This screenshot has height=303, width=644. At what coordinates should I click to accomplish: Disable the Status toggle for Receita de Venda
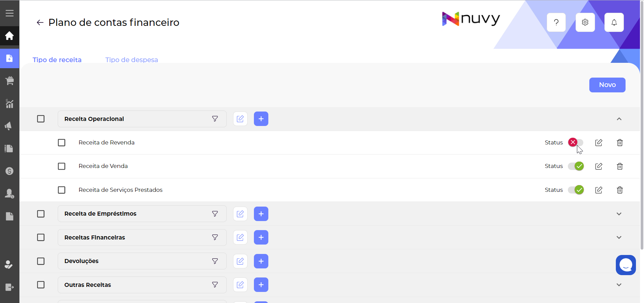pos(576,166)
